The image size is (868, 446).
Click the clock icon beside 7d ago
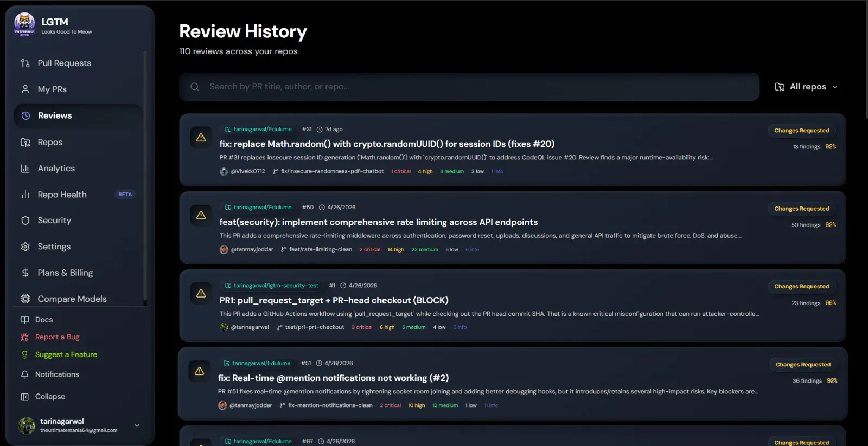(320, 130)
